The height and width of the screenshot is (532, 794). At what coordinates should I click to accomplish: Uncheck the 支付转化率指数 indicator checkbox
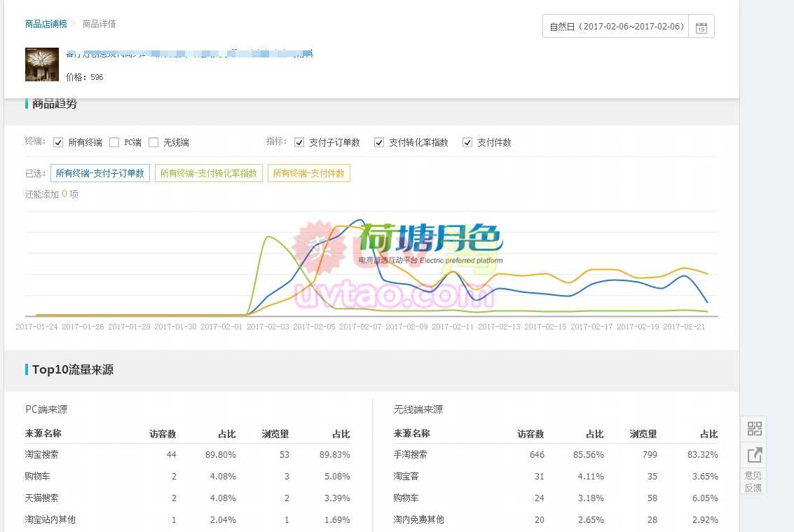(x=379, y=142)
